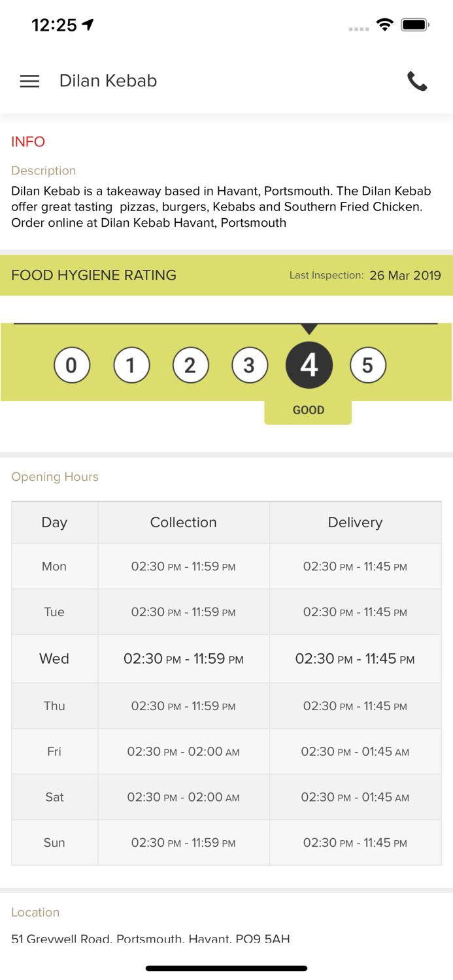Select hygiene rating circle 3
The height and width of the screenshot is (980, 453).
tap(250, 365)
